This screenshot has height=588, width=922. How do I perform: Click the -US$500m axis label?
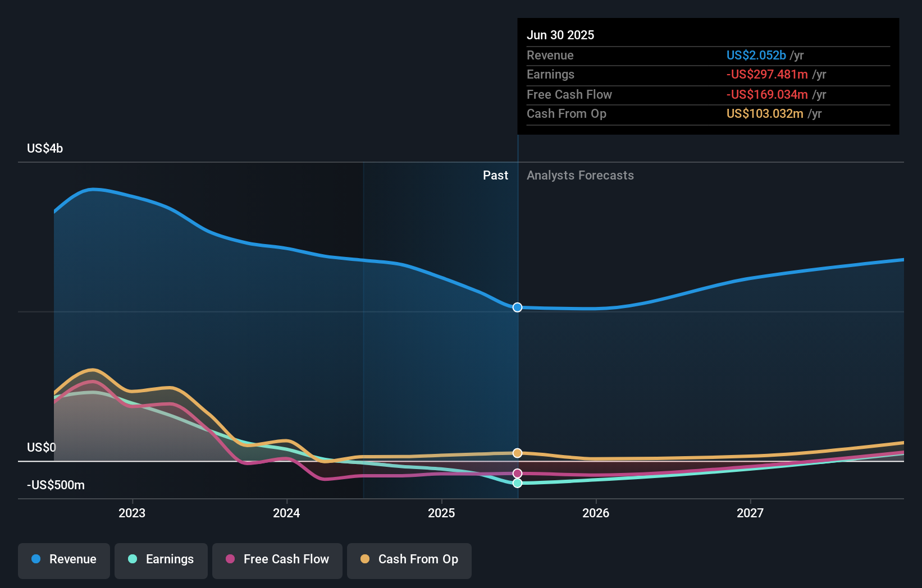(56, 485)
